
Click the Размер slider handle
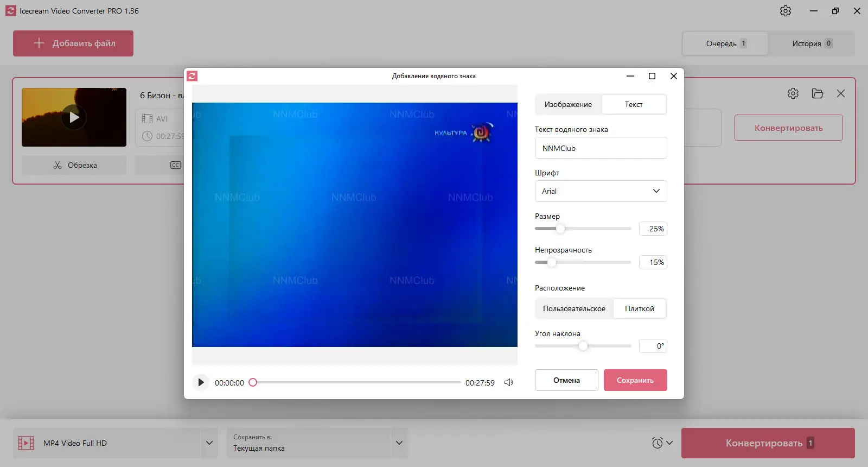coord(560,229)
